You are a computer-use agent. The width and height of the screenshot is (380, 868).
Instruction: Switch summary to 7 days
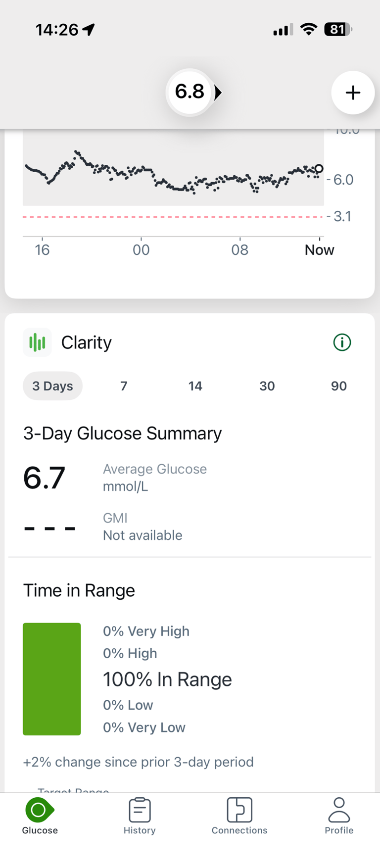pos(124,386)
